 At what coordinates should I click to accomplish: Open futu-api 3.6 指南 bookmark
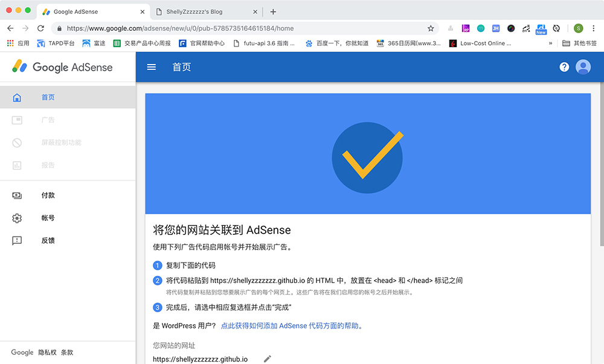click(263, 43)
